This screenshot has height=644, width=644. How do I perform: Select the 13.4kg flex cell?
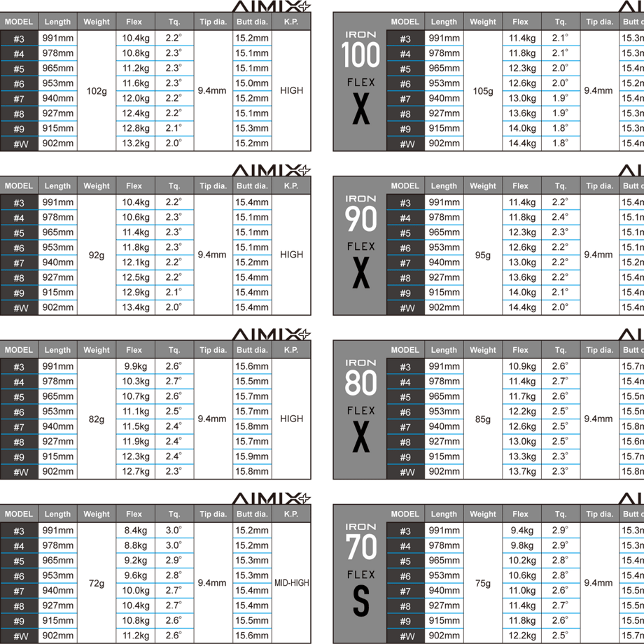(x=136, y=307)
